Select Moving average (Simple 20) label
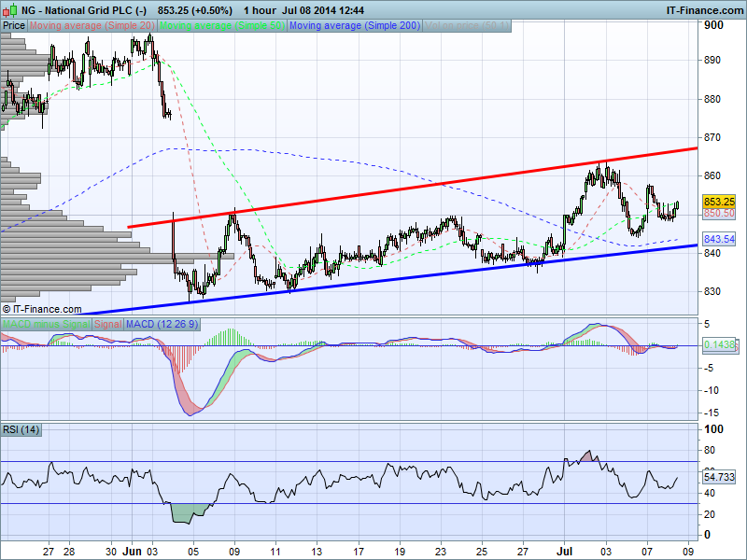 [x=93, y=26]
